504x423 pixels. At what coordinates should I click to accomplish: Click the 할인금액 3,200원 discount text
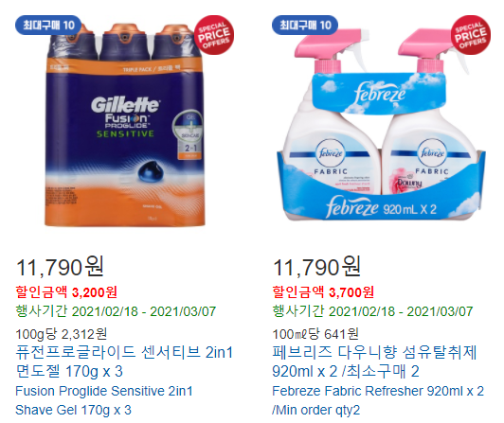click(66, 292)
